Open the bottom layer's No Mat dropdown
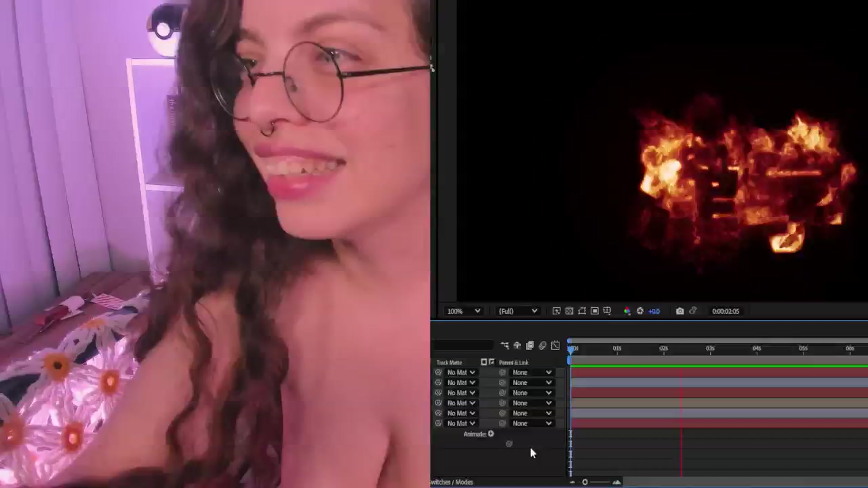 pos(461,423)
